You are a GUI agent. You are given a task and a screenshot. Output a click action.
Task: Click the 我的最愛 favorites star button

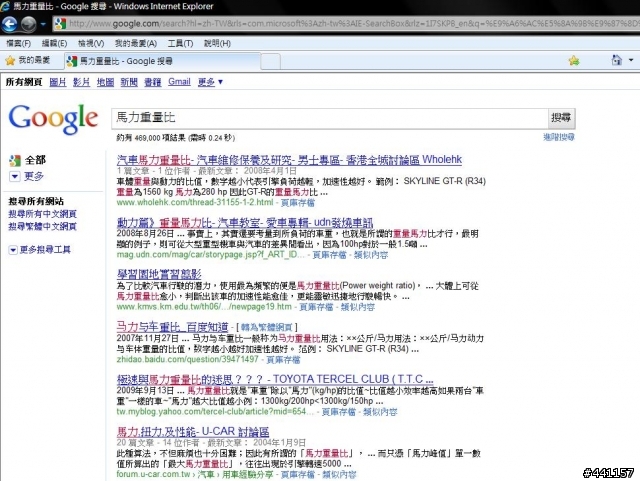[27, 60]
